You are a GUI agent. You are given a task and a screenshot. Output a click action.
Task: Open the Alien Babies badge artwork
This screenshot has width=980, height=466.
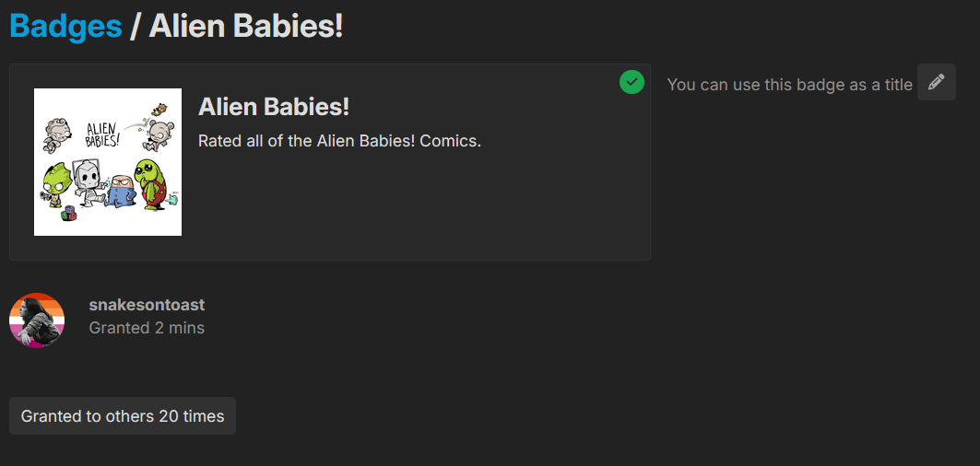pos(108,162)
